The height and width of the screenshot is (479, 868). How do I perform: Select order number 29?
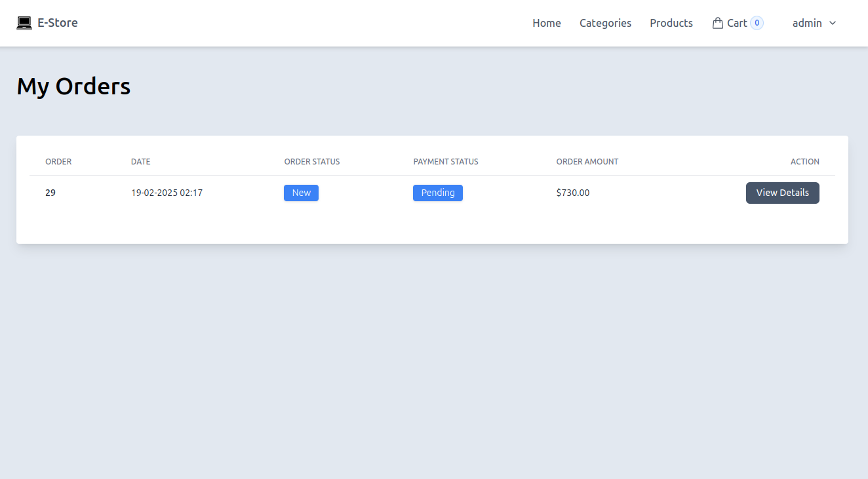tap(50, 193)
